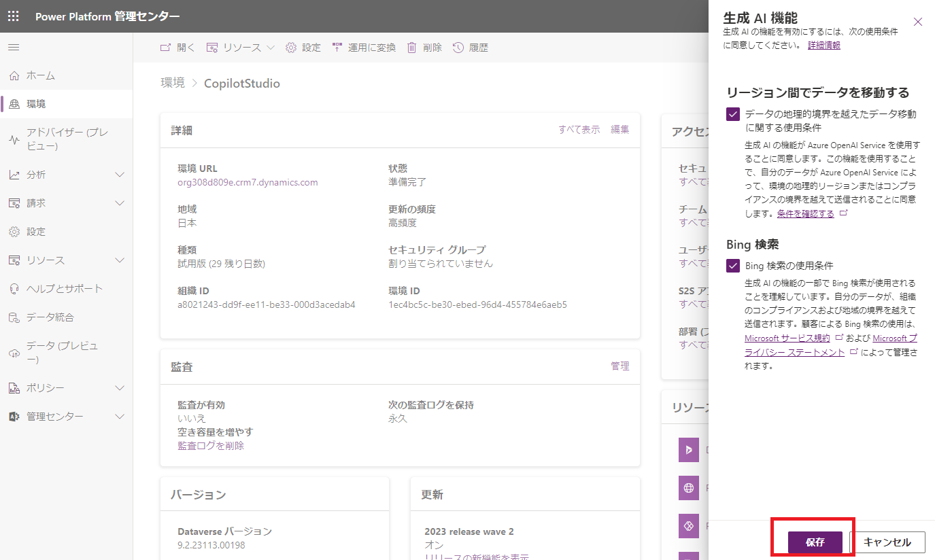
Task: Select Environments in the left navigation
Action: (x=36, y=104)
